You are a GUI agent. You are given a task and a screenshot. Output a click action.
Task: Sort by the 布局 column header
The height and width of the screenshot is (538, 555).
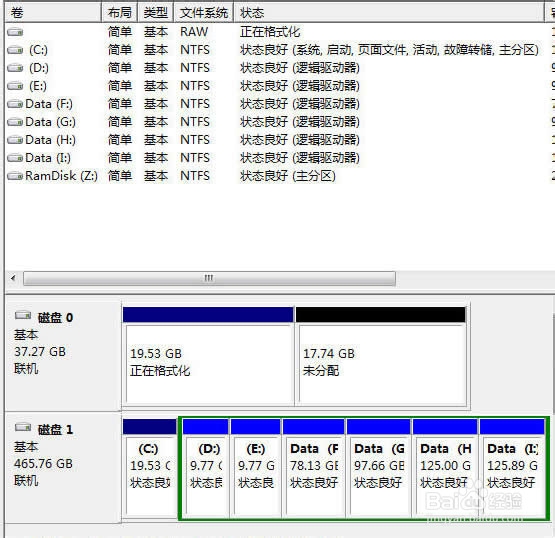pos(120,13)
